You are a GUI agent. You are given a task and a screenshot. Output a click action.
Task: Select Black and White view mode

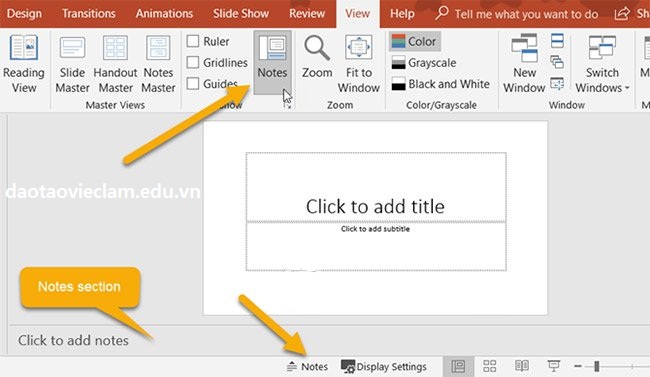441,84
